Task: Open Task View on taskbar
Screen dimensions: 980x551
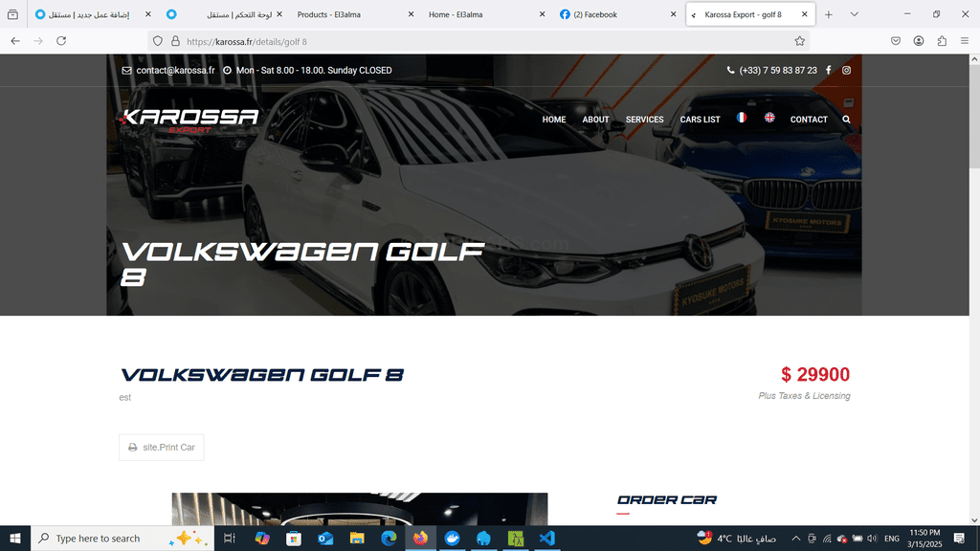Action: tap(230, 538)
